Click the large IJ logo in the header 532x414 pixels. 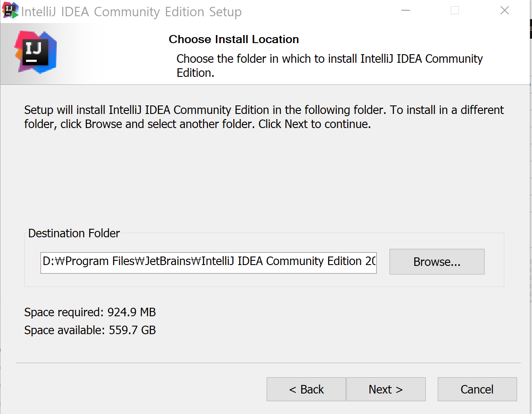(x=36, y=52)
